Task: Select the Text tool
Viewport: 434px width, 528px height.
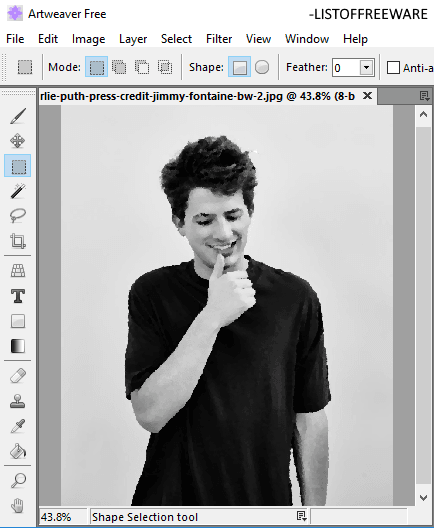Action: click(x=18, y=296)
